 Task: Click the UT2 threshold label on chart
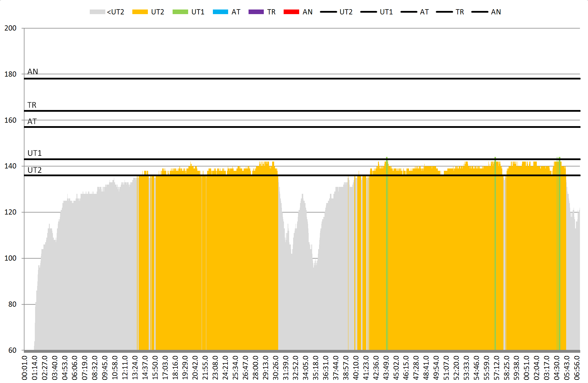tap(35, 170)
